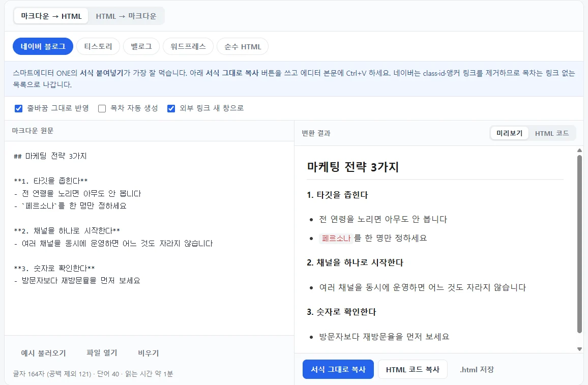Select the 벨로그 platform

coord(141,46)
